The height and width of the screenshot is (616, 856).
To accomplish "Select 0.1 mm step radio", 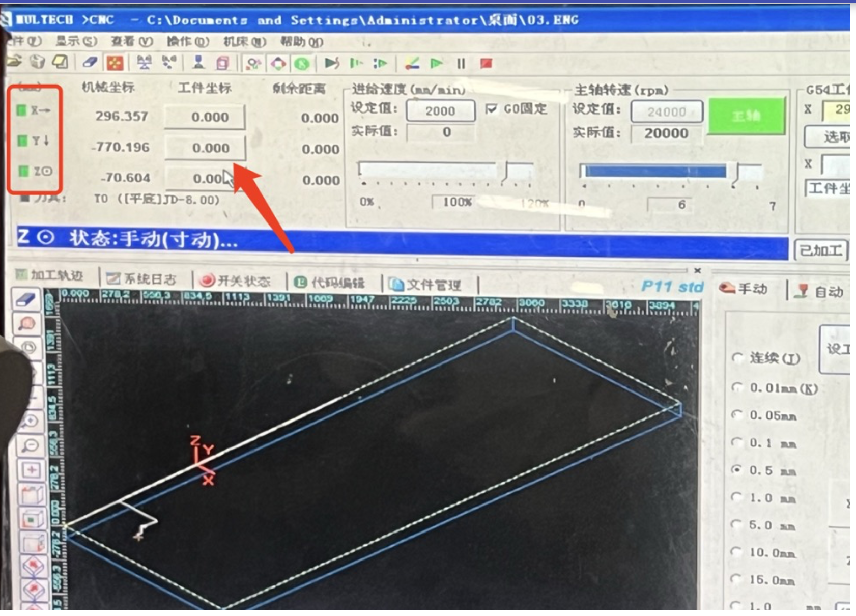I will point(737,442).
